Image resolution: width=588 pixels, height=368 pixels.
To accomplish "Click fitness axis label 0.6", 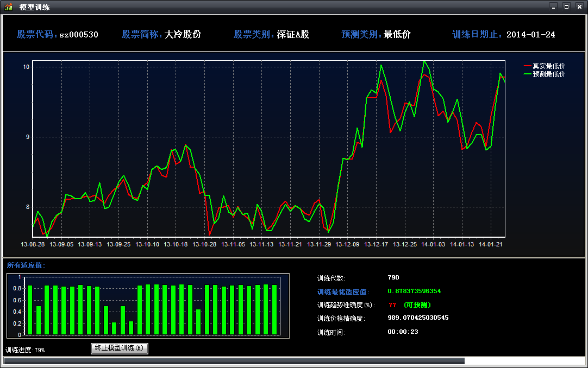I will click(17, 300).
